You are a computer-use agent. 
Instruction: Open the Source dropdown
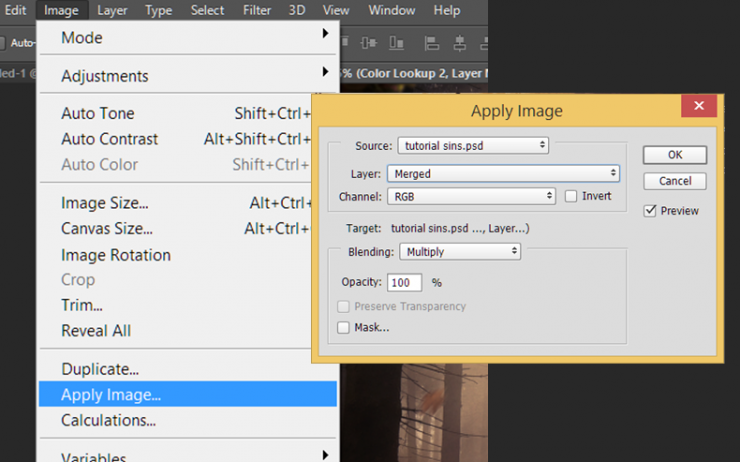473,145
